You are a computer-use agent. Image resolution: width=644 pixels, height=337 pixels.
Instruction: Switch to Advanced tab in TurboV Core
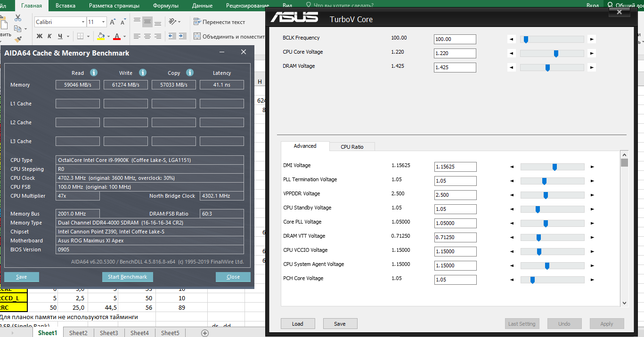[x=305, y=146]
